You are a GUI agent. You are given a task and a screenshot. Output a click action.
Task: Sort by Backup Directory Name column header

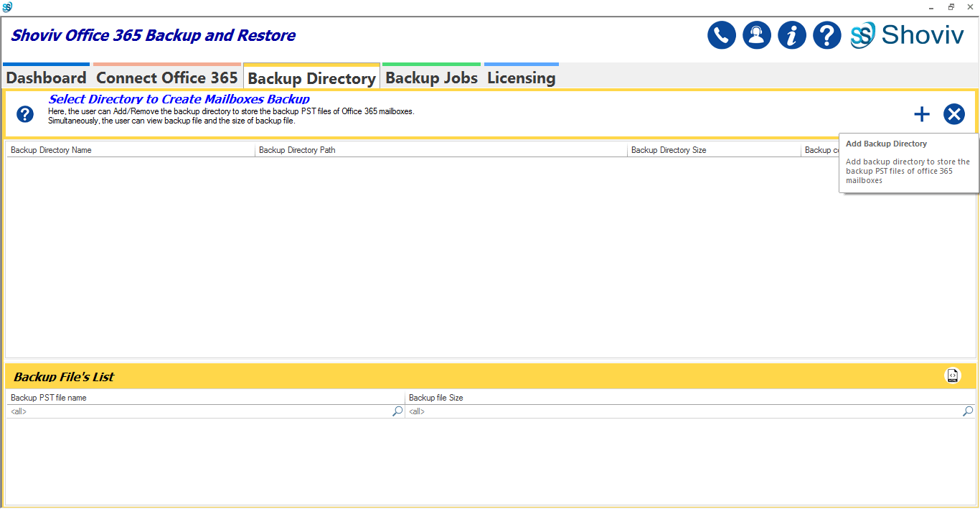[131, 150]
